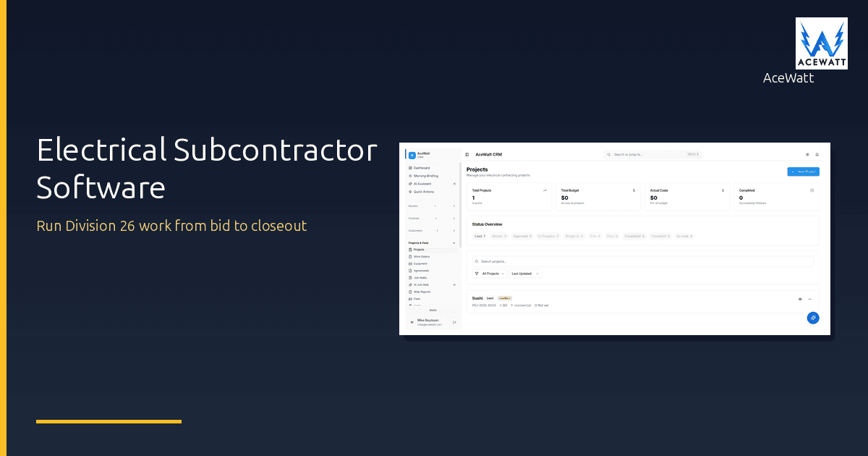Click the Total Projects card
This screenshot has height=456, width=868.
pos(509,197)
